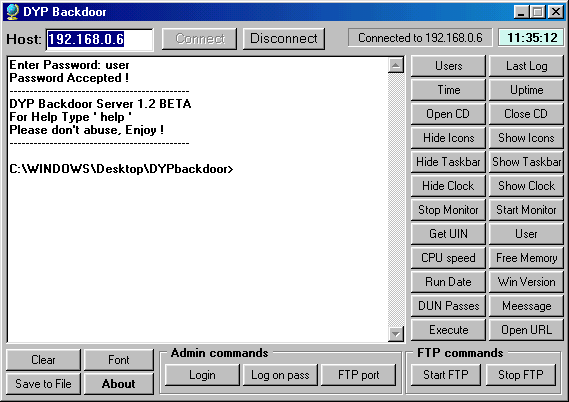
Task: Click the 'For Help Type ' help '' line
Action: (70, 117)
